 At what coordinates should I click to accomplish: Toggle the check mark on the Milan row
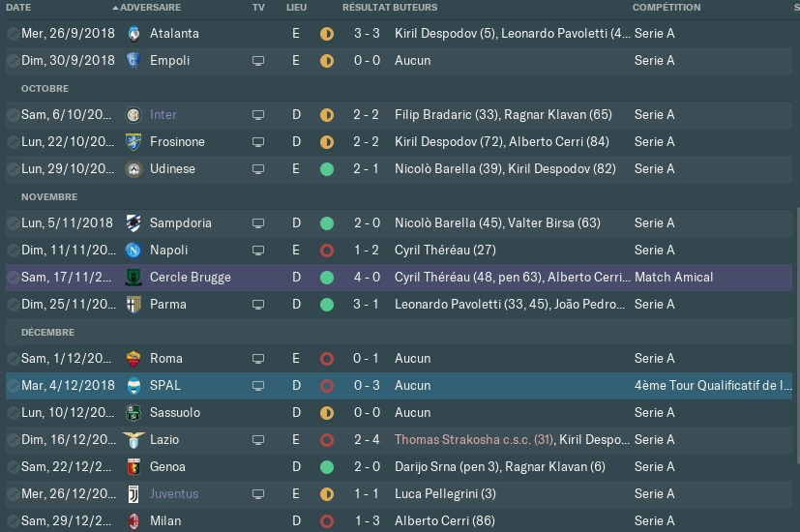point(13,520)
